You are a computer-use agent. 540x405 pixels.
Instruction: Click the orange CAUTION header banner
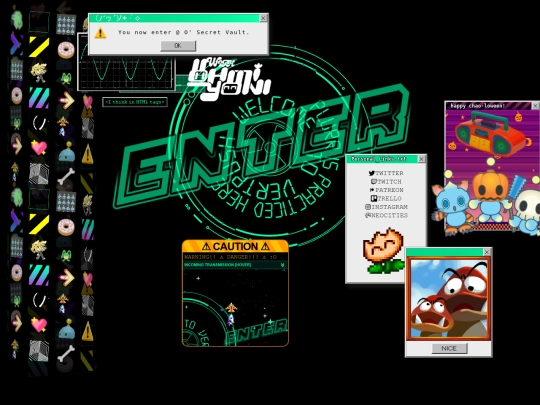click(x=235, y=246)
